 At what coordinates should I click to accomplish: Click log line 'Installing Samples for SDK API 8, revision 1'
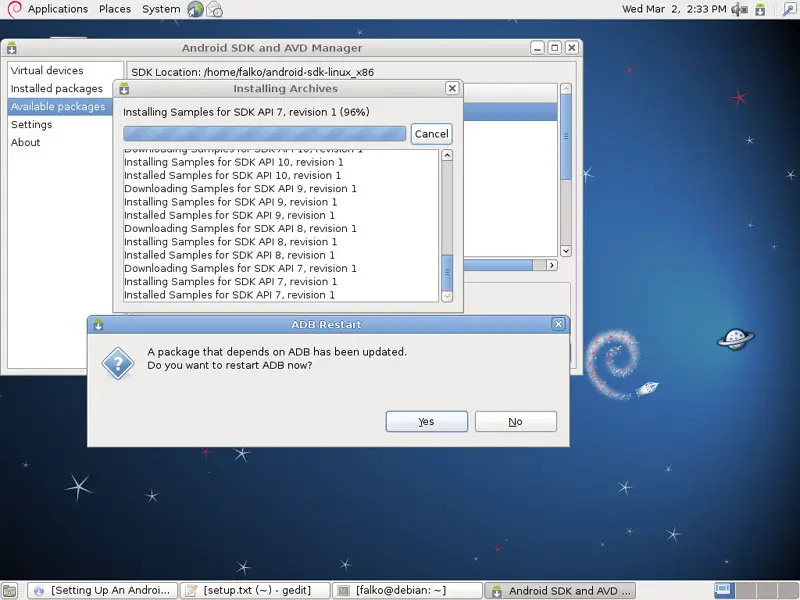pos(230,242)
